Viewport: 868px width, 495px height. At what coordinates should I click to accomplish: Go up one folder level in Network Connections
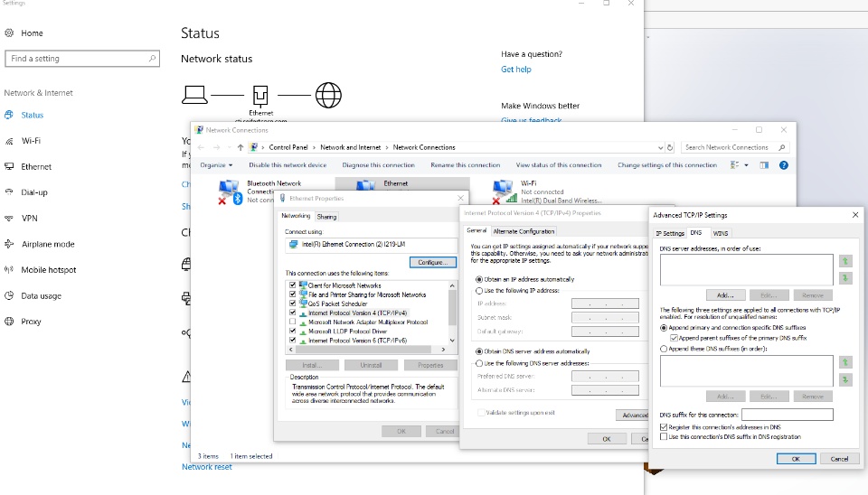click(241, 147)
